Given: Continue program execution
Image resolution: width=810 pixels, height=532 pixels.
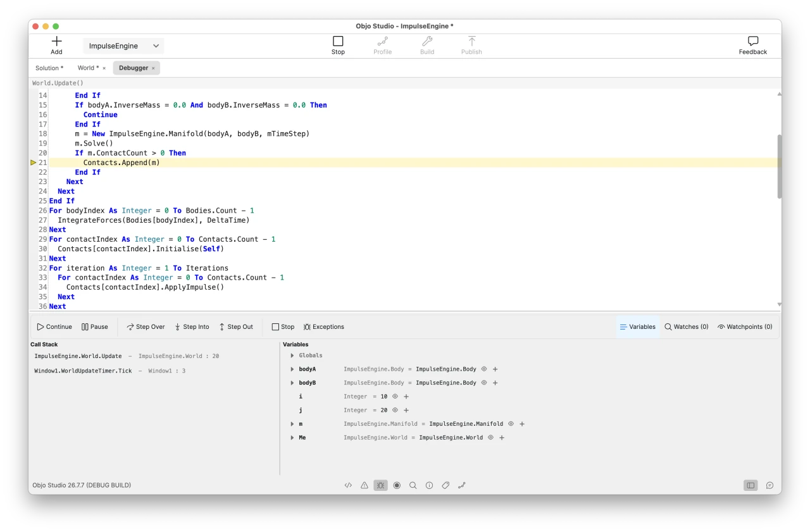Looking at the screenshot, I should (x=54, y=327).
